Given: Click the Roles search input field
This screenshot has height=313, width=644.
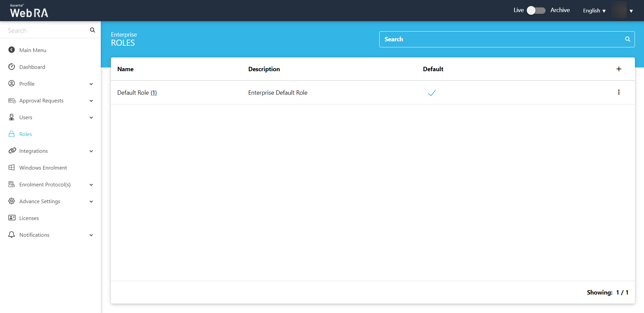Looking at the screenshot, I should point(501,39).
